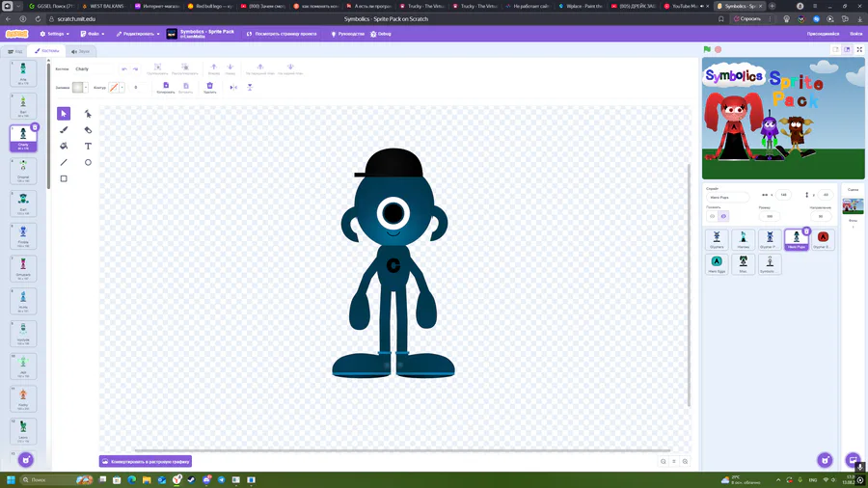The width and height of the screenshot is (868, 488).
Task: Switch to small stage layout
Action: [835, 49]
